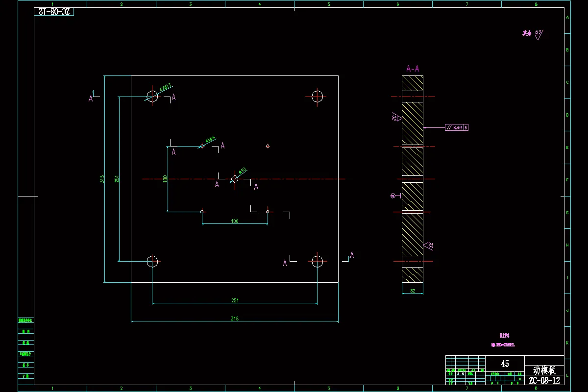Image resolution: width=588 pixels, height=392 pixels.
Task: Pick the hatched A-A cross-section body
Action: (x=413, y=179)
